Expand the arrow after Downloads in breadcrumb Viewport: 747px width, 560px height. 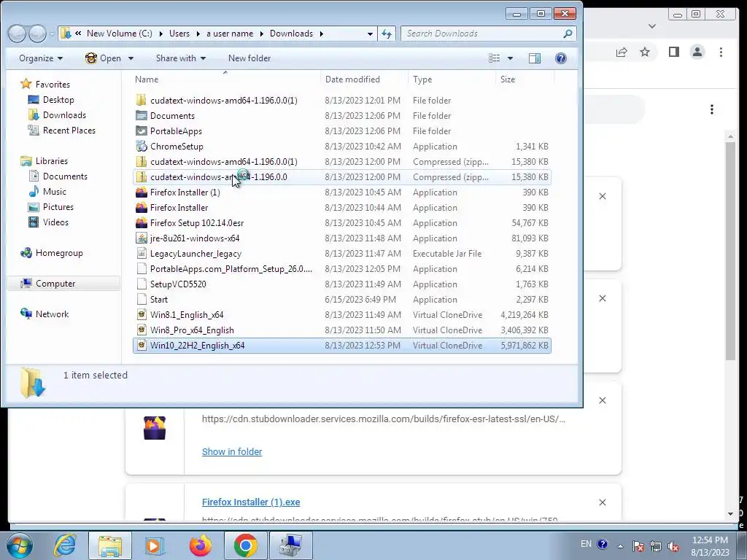321,34
